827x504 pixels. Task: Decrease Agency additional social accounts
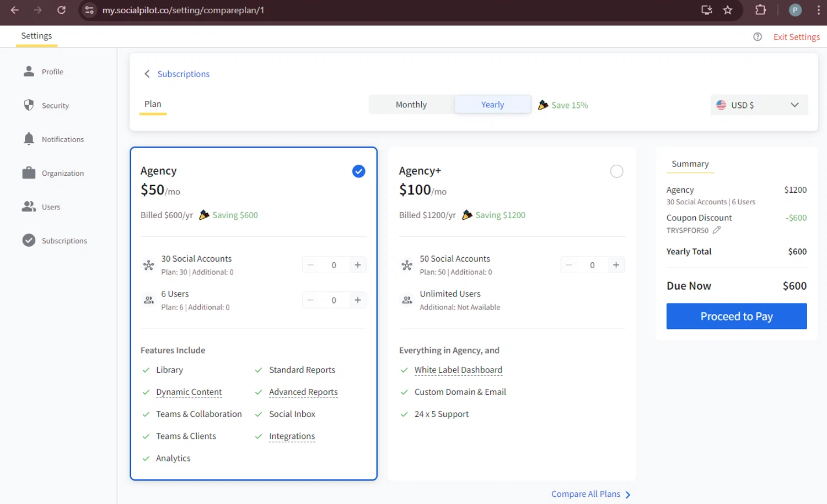pyautogui.click(x=310, y=265)
